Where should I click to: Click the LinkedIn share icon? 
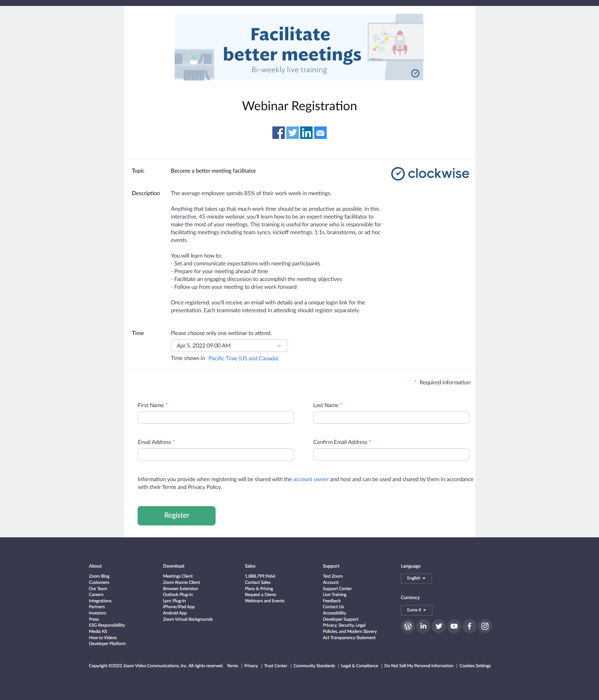click(x=306, y=133)
